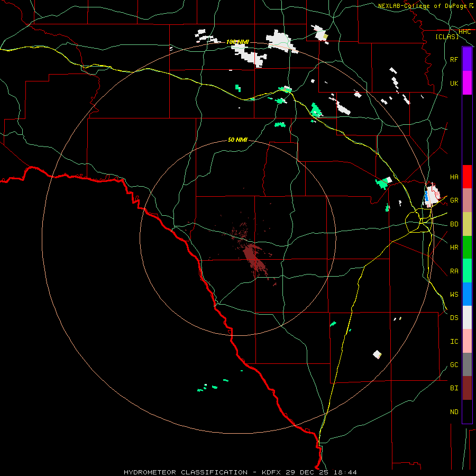The image size is (476, 476).
Task: Pick the RA light green legend swatch
Action: point(467,271)
